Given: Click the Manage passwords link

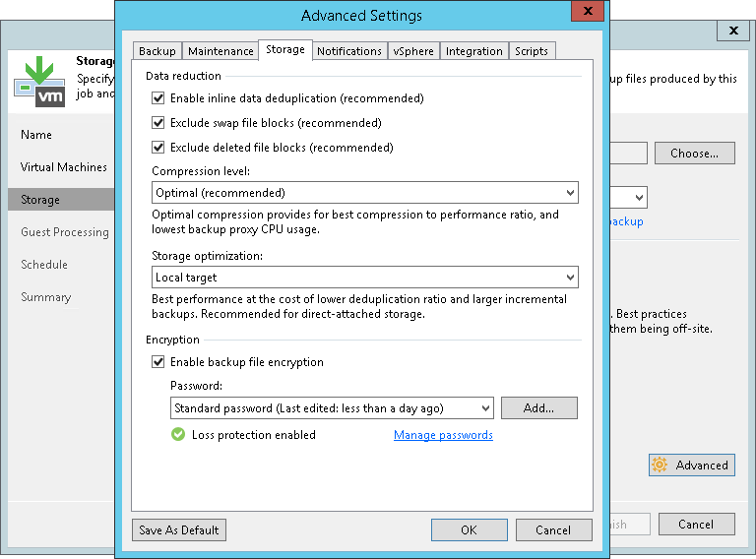Looking at the screenshot, I should 443,435.
